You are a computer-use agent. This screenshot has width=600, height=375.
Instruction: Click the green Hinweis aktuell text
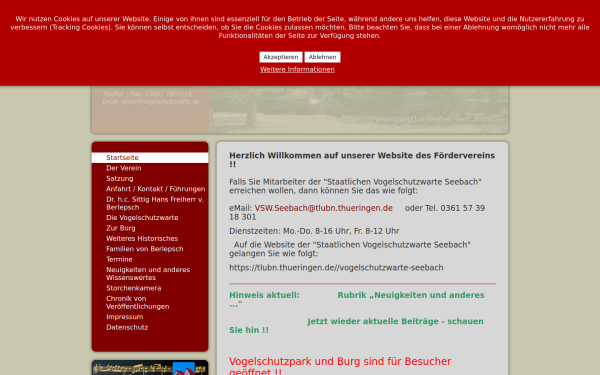pyautogui.click(x=264, y=295)
